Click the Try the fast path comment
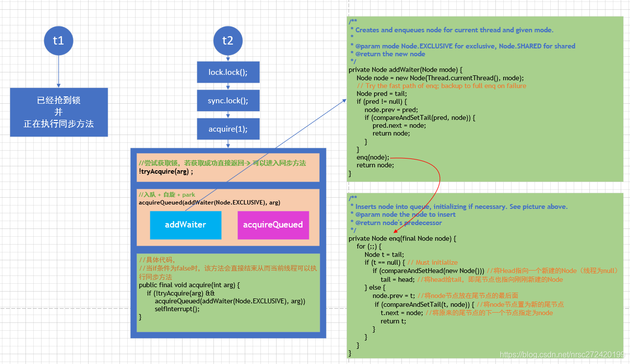630x364 pixels. [x=442, y=86]
